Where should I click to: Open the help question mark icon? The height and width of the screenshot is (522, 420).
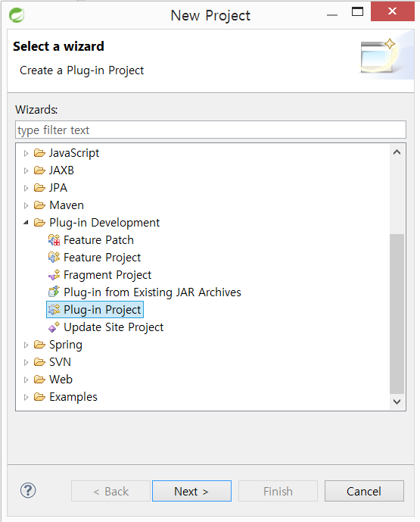pos(28,490)
